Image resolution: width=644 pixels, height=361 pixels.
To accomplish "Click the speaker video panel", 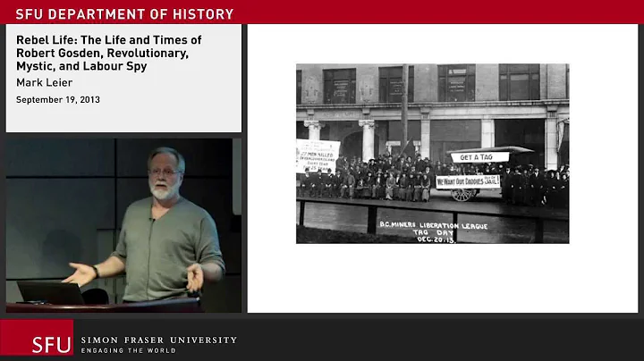I will (x=123, y=225).
